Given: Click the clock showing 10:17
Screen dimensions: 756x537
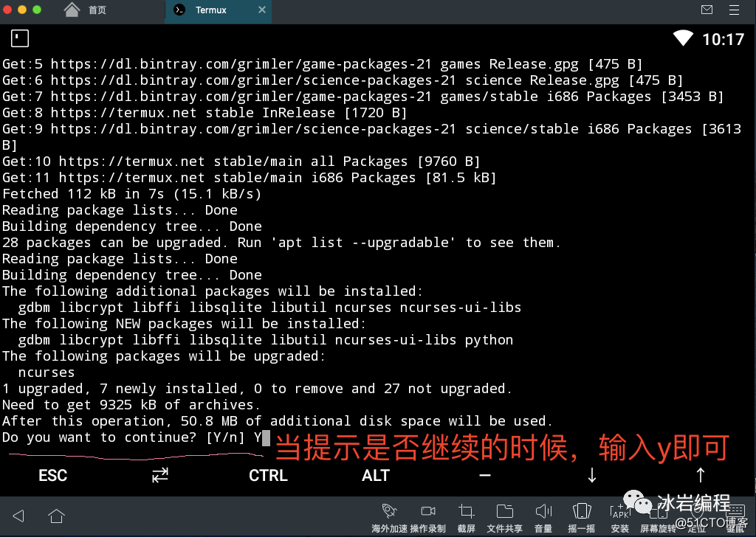Looking at the screenshot, I should click(723, 39).
